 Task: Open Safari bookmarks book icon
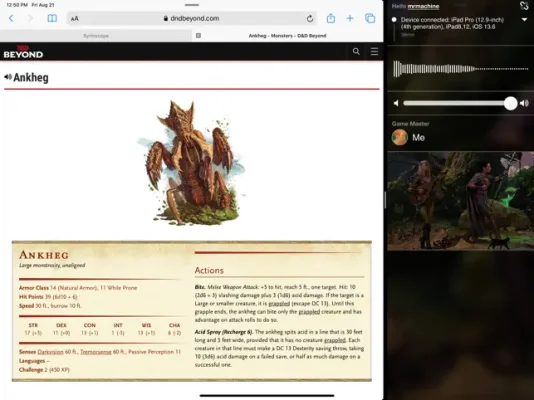[x=52, y=18]
